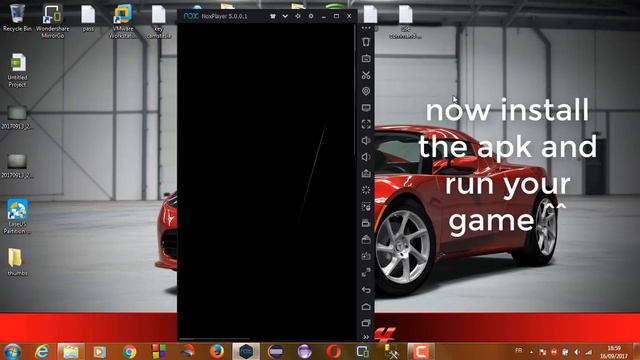The image size is (640, 360).
Task: Open the macro recorder icon in Nox sidebar
Action: (366, 207)
